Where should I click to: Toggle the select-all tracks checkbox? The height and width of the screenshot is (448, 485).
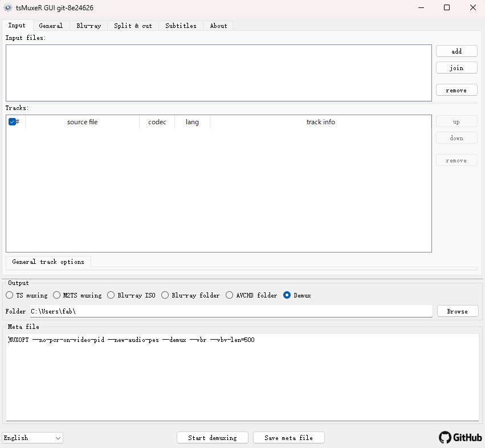click(x=12, y=122)
